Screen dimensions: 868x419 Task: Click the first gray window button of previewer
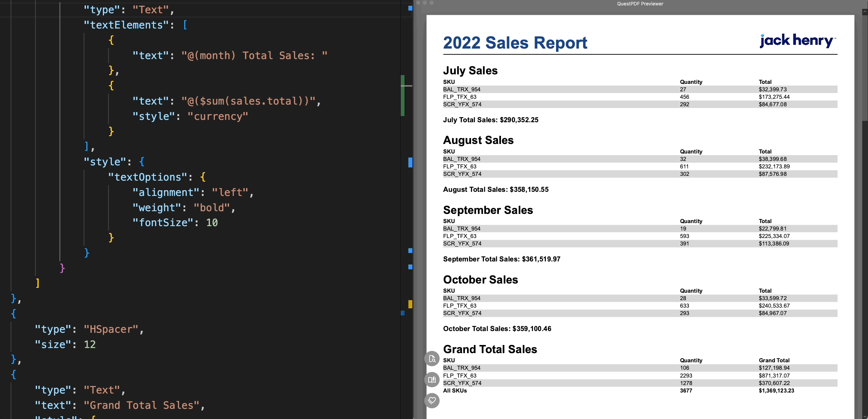click(418, 3)
